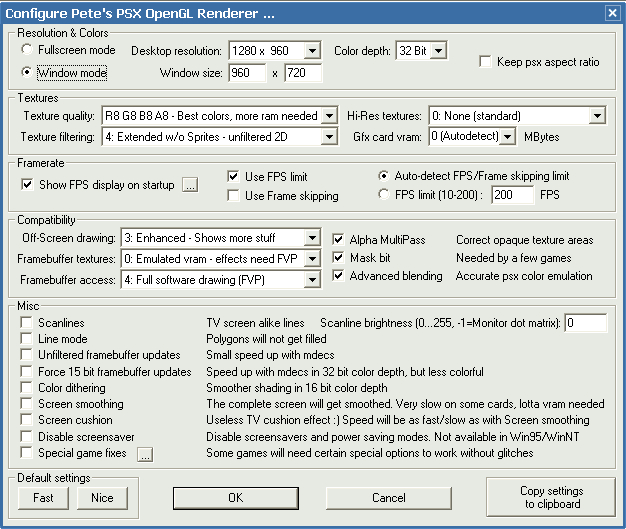Toggle Mask bit checkbox
The height and width of the screenshot is (529, 626).
(x=338, y=258)
